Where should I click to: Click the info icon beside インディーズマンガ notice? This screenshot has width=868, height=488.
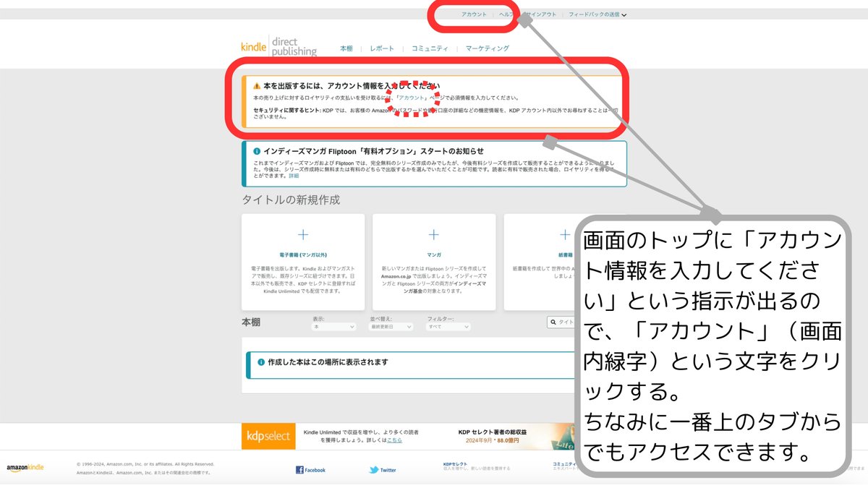[x=257, y=151]
